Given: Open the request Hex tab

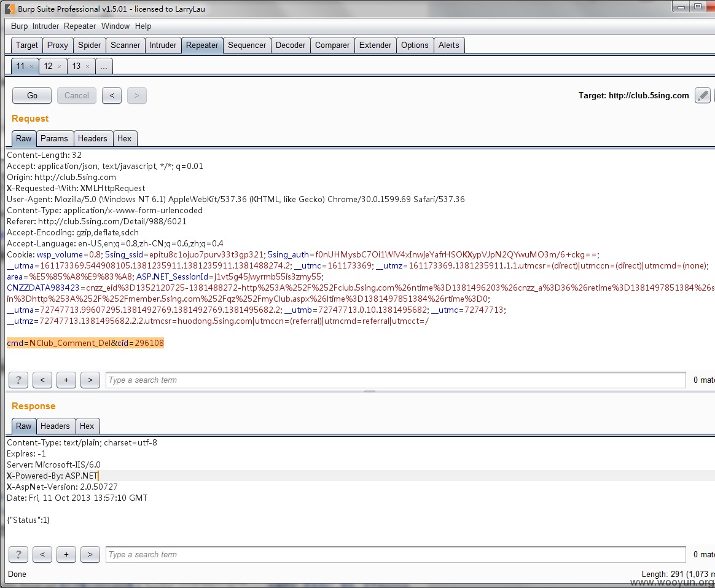Looking at the screenshot, I should click(x=124, y=138).
